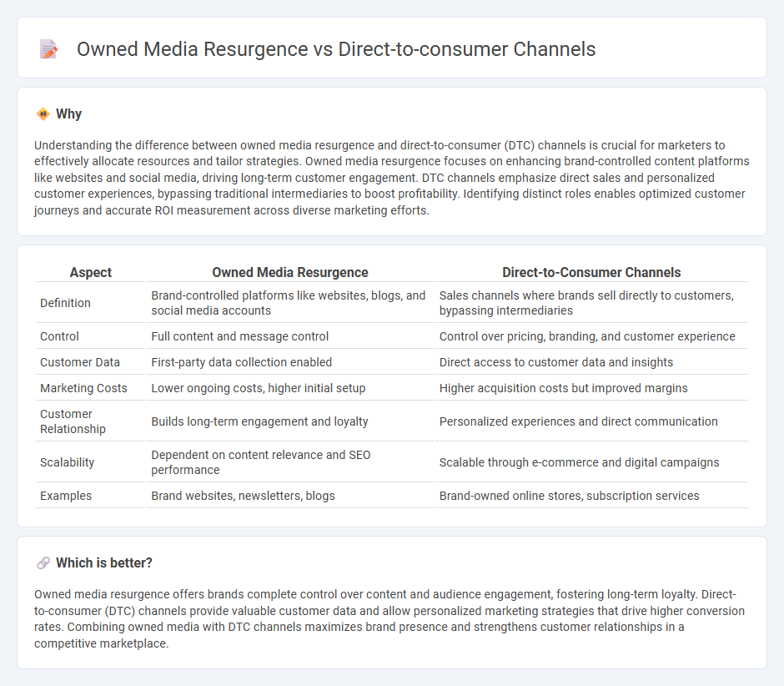Click the Owned Media Resurgence column header
The height and width of the screenshot is (686, 784).
[290, 272]
